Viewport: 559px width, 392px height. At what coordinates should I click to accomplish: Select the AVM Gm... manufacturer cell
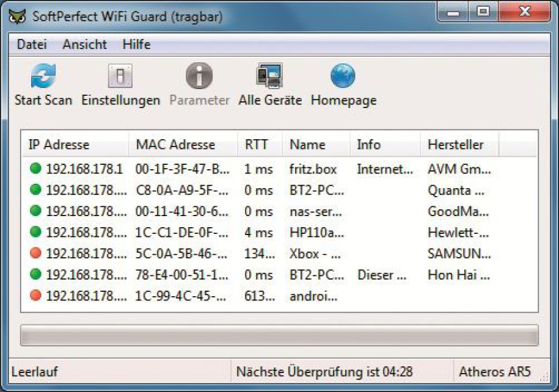[x=459, y=169]
